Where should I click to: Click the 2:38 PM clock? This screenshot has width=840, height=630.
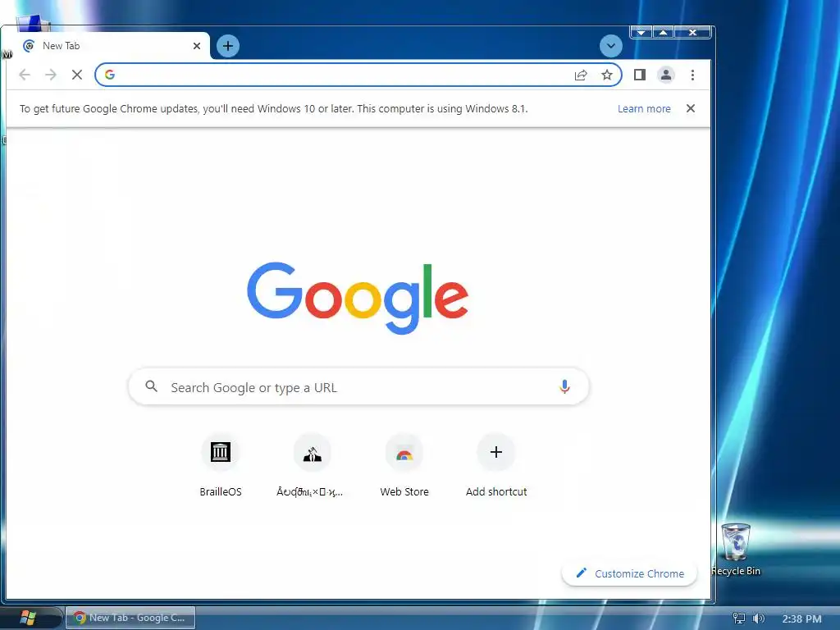[801, 619]
